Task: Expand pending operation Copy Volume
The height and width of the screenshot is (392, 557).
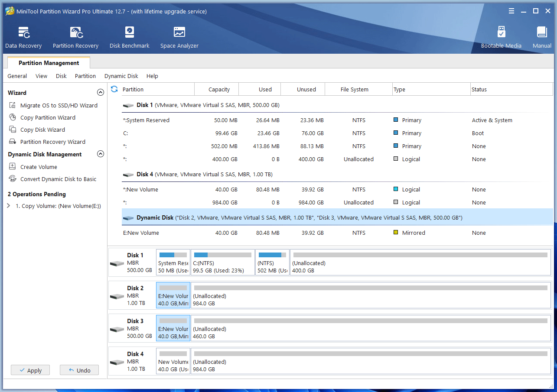Action: (9, 206)
